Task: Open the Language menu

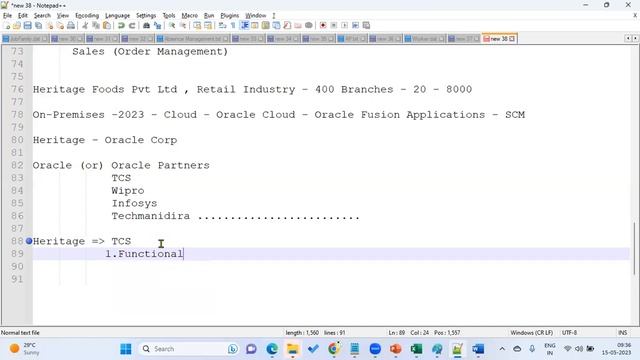Action: [118, 16]
